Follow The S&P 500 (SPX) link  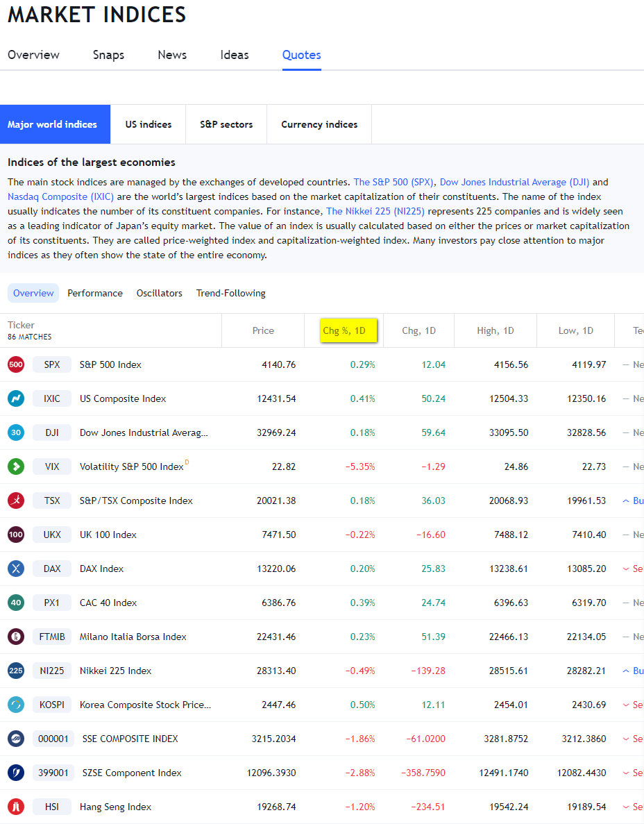coord(393,182)
